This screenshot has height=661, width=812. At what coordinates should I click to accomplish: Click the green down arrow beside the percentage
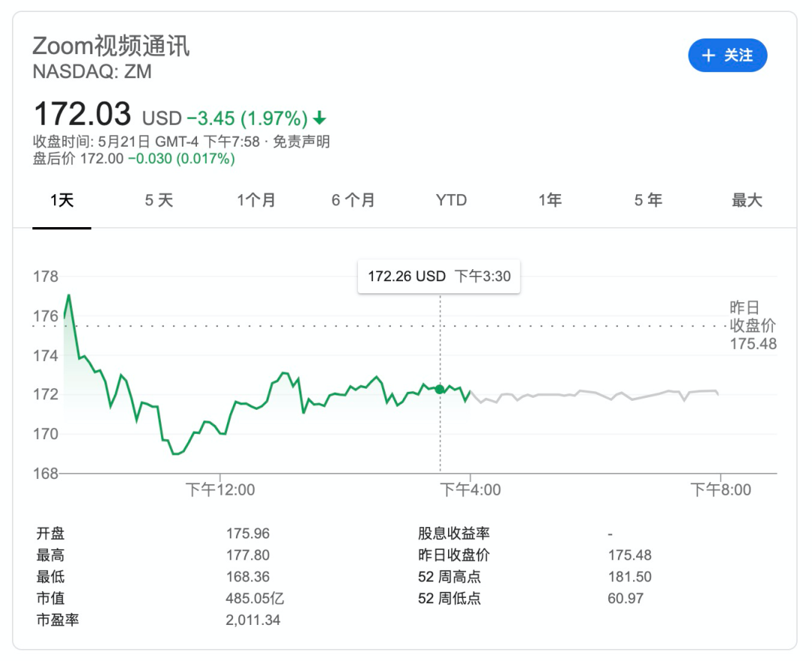coord(320,118)
